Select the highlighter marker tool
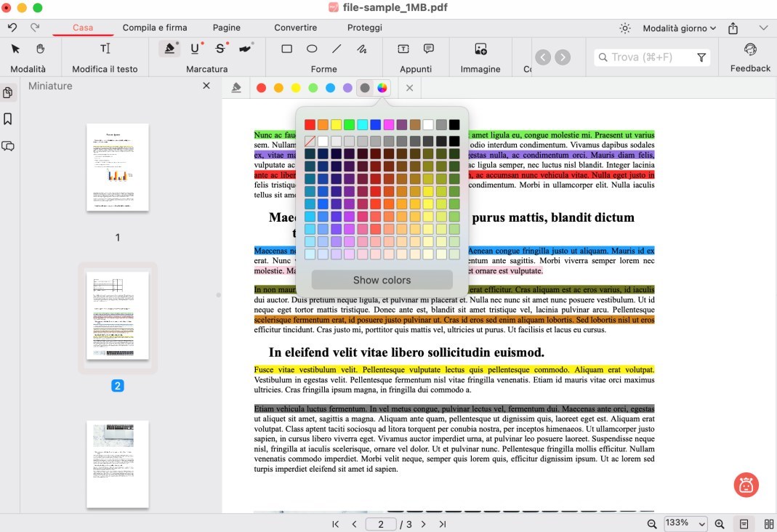 [169, 49]
